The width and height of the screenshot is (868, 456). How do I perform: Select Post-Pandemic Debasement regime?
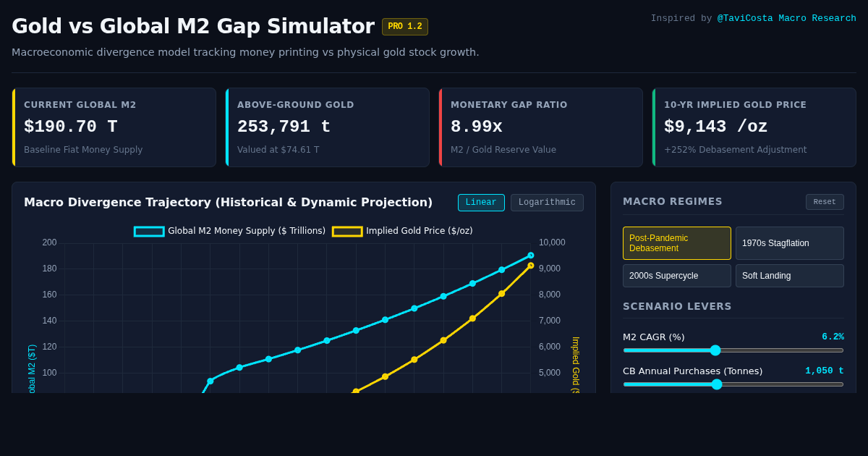[x=677, y=243]
